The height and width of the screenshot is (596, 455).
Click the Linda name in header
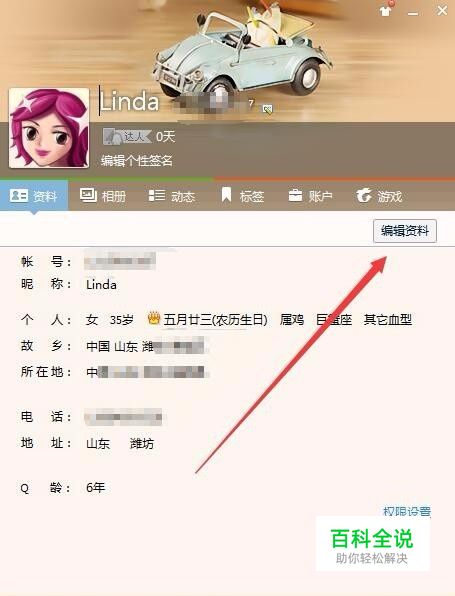point(129,101)
